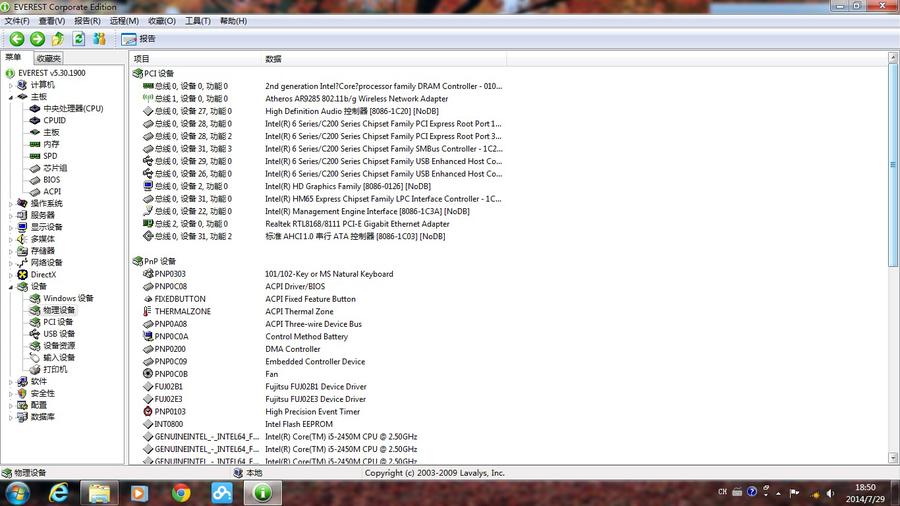Click the Refresh toolbar icon
This screenshot has width=900, height=506.
click(79, 38)
